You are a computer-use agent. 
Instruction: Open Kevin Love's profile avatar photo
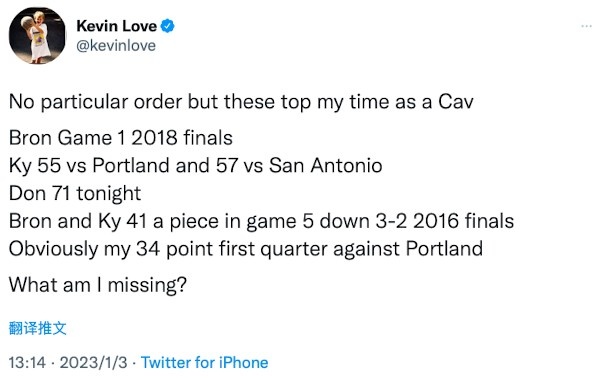37,35
